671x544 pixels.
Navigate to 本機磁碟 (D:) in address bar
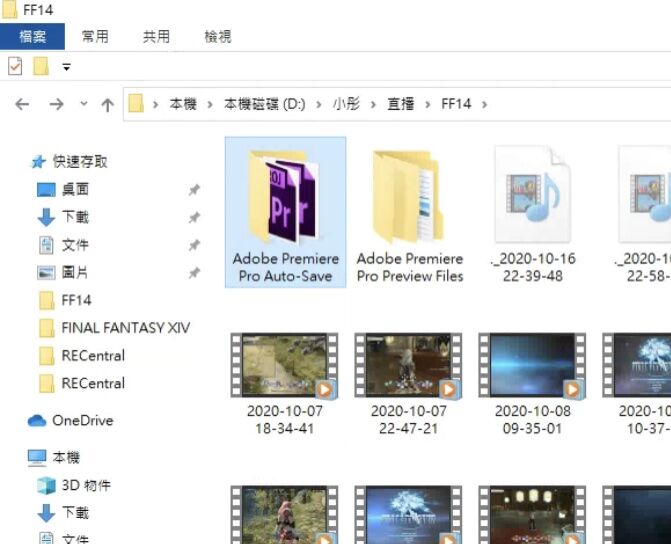click(264, 104)
